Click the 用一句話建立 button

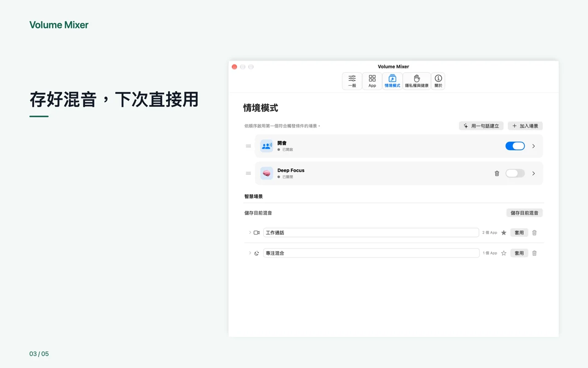point(481,126)
